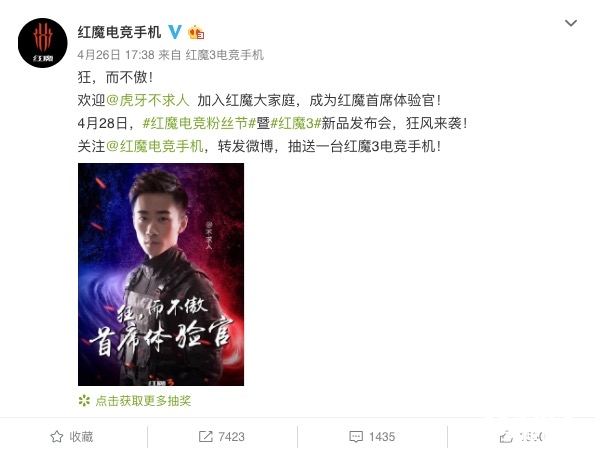Click the Red Magic profile avatar
595x456 pixels.
[x=42, y=43]
